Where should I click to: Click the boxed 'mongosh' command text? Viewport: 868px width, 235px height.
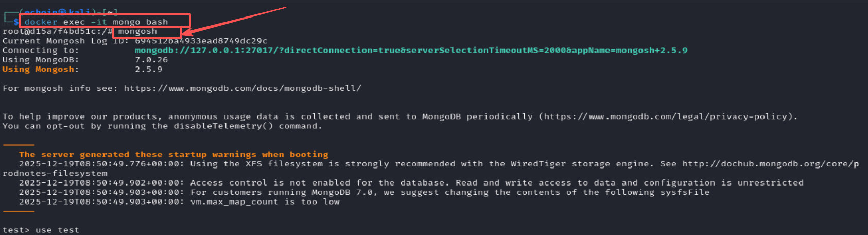tap(137, 31)
